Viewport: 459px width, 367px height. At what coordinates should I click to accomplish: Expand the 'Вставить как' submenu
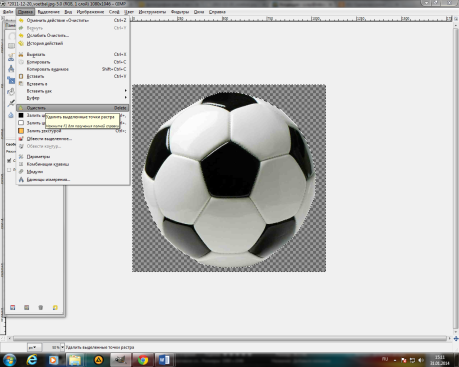point(73,91)
